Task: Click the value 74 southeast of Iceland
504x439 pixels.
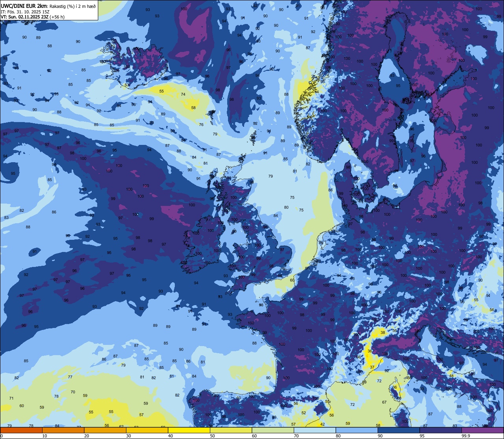Action: pos(183,94)
